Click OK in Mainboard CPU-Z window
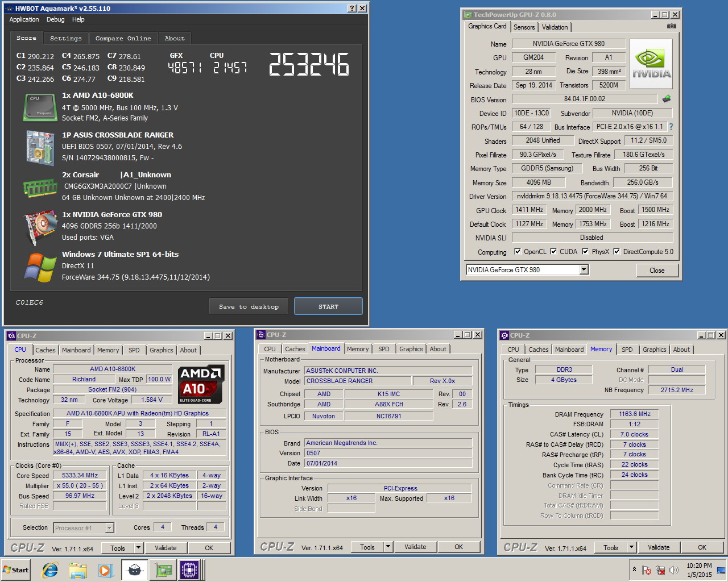728x582 pixels. [459, 547]
